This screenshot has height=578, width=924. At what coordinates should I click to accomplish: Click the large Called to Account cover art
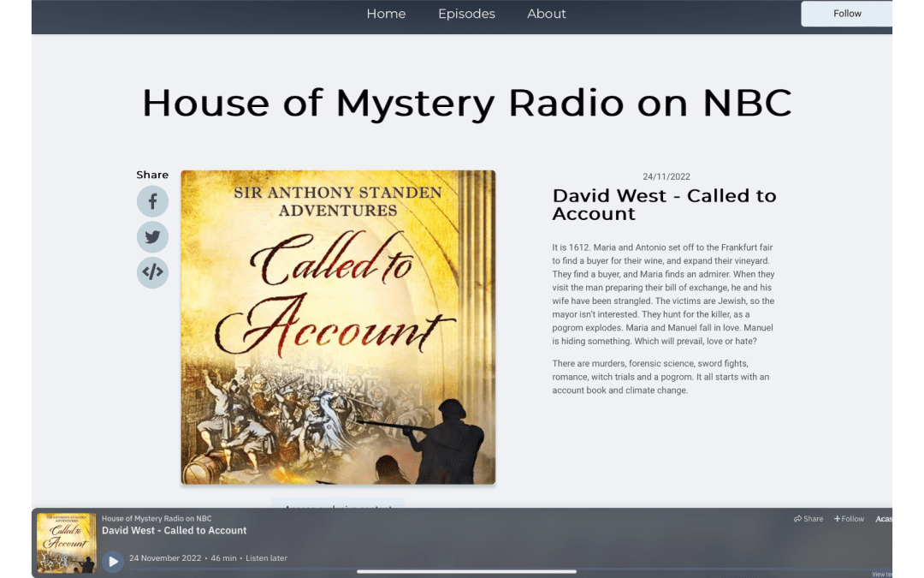[338, 327]
